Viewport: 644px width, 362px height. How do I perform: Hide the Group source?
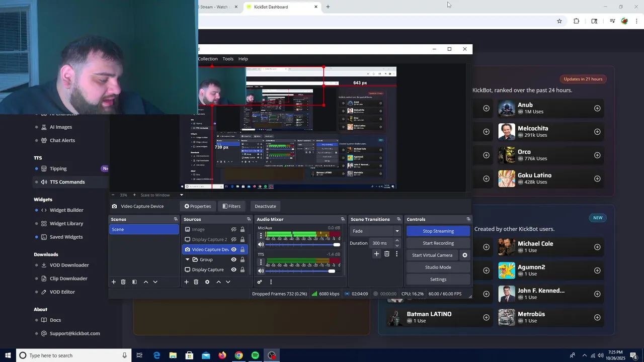[x=233, y=259]
